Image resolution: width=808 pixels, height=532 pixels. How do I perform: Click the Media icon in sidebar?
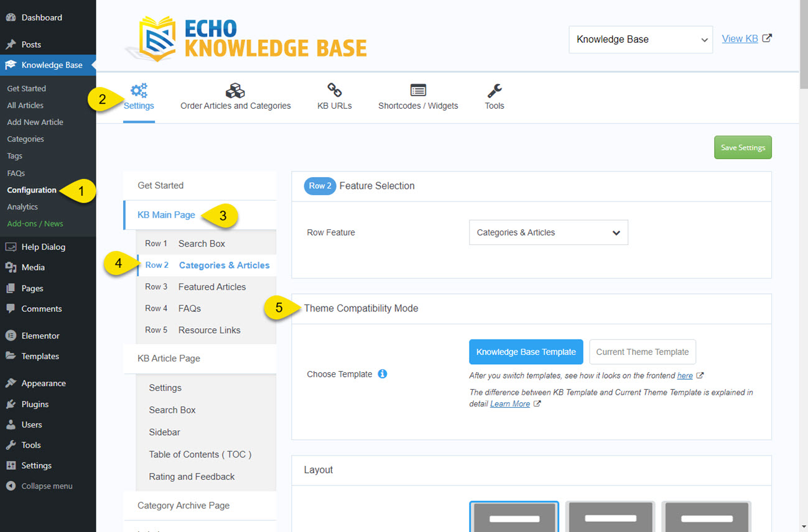(x=11, y=267)
